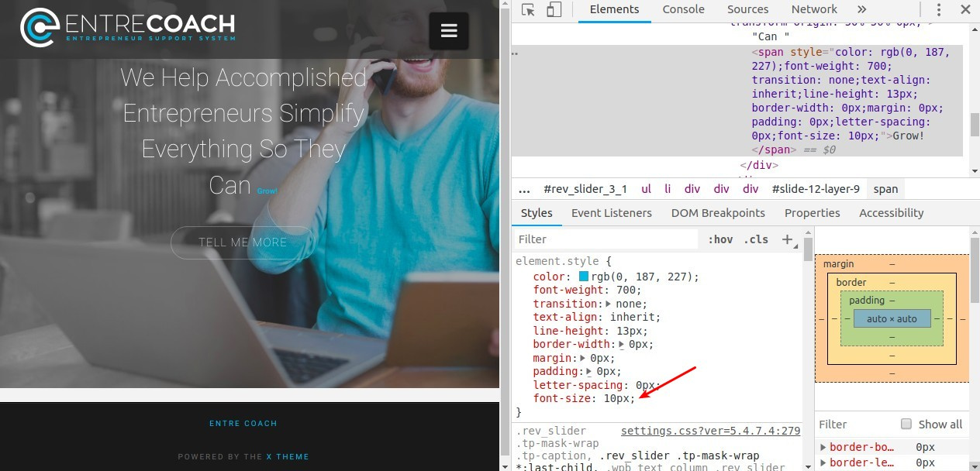Image resolution: width=980 pixels, height=471 pixels.
Task: Activate the inspect element picker icon
Action: point(528,10)
